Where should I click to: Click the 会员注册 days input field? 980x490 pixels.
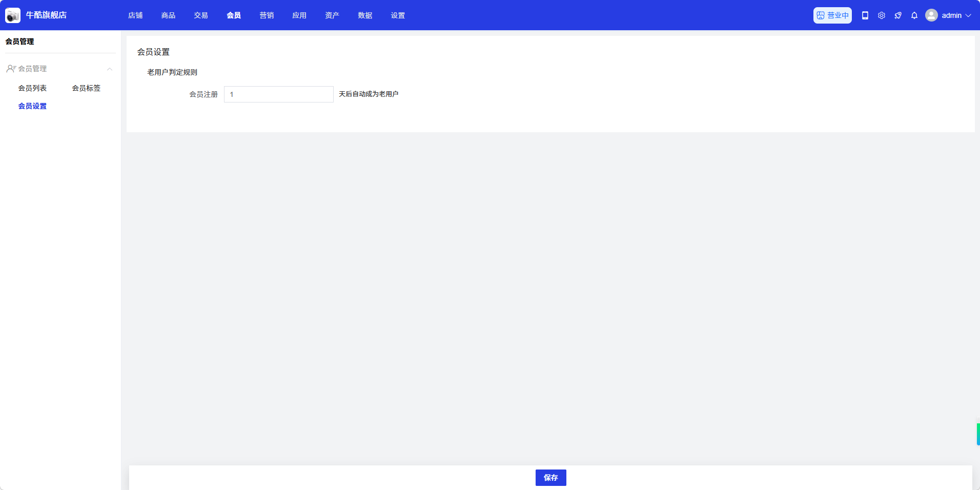click(x=279, y=94)
